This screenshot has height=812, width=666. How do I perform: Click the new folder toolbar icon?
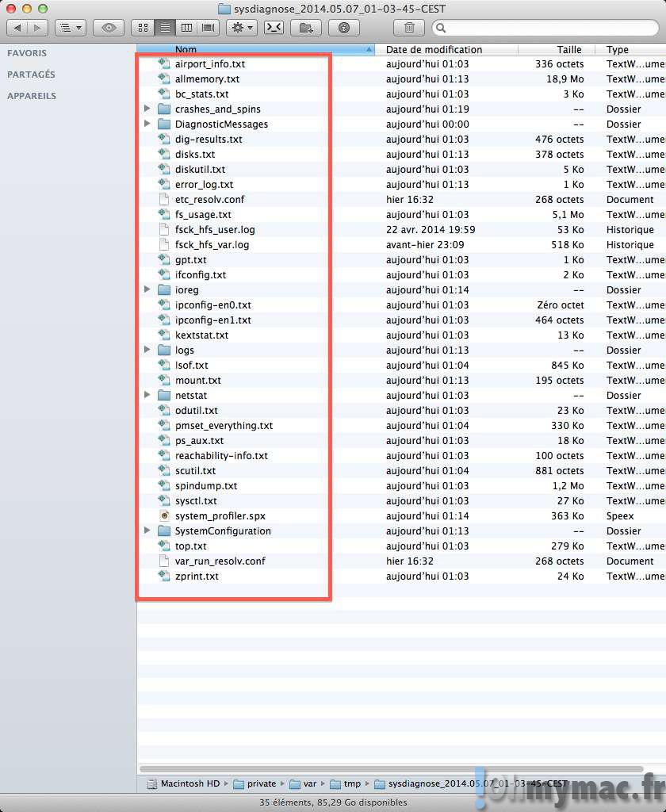click(305, 28)
